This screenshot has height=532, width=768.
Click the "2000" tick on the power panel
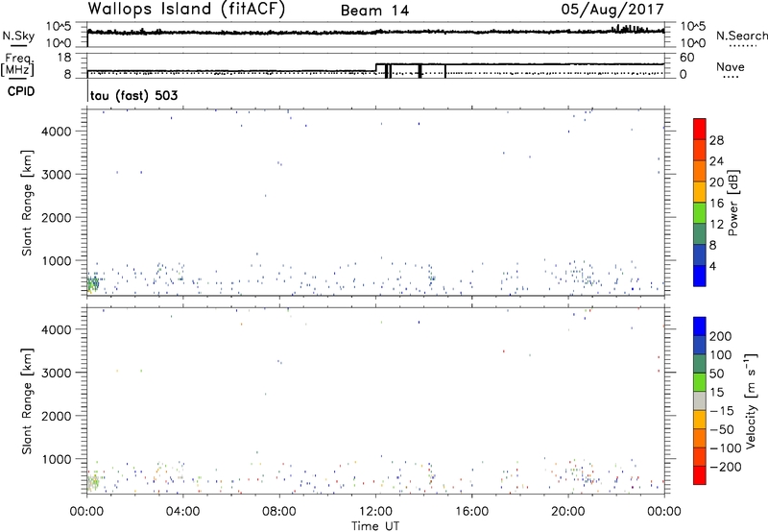tap(57, 217)
